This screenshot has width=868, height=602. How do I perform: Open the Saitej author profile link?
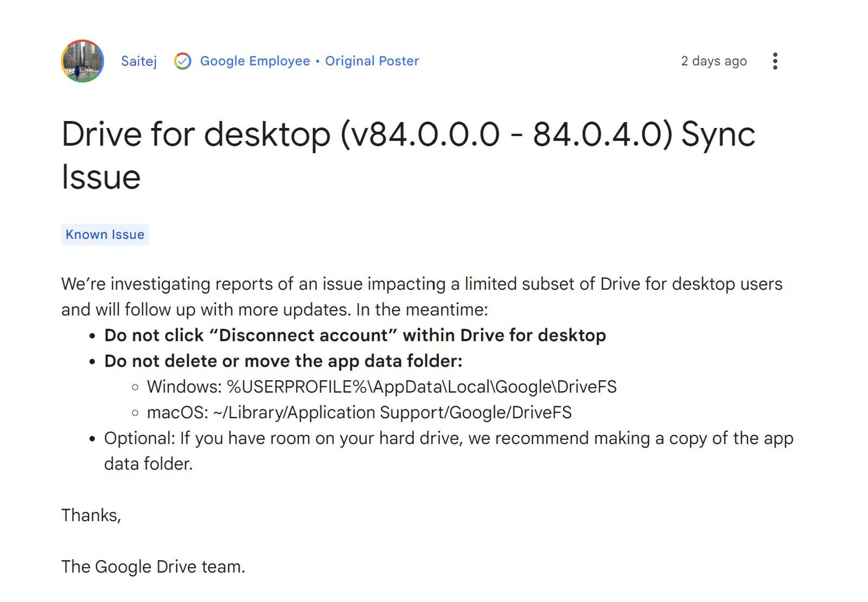pos(139,61)
